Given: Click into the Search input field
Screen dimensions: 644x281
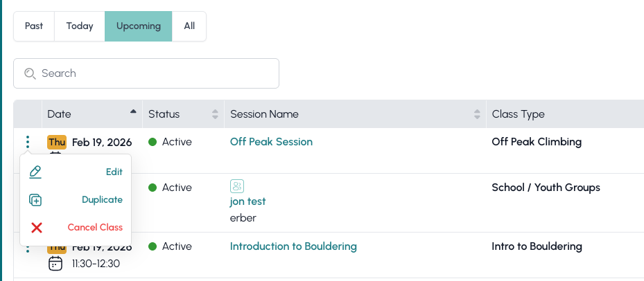Looking at the screenshot, I should (x=153, y=73).
